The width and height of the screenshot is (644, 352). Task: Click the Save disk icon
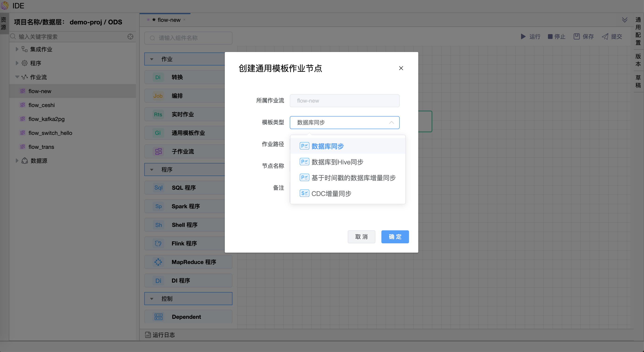pyautogui.click(x=576, y=36)
